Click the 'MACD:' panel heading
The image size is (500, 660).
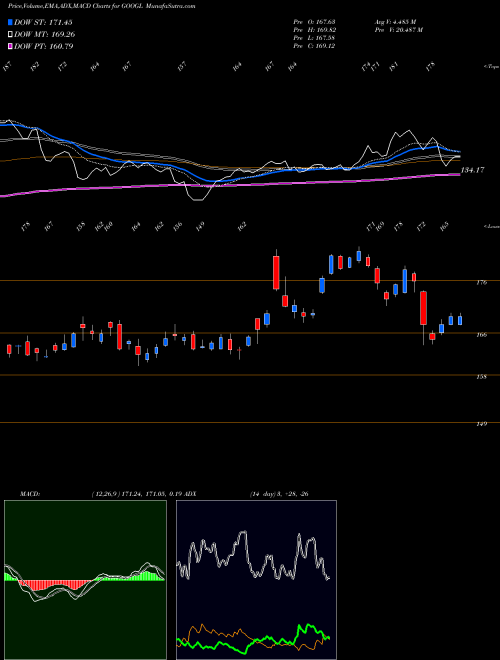coord(29,494)
